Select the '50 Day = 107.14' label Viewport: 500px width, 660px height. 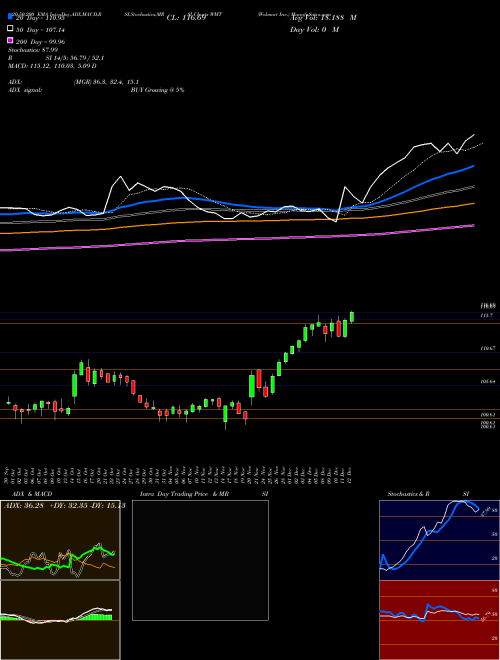click(x=40, y=30)
